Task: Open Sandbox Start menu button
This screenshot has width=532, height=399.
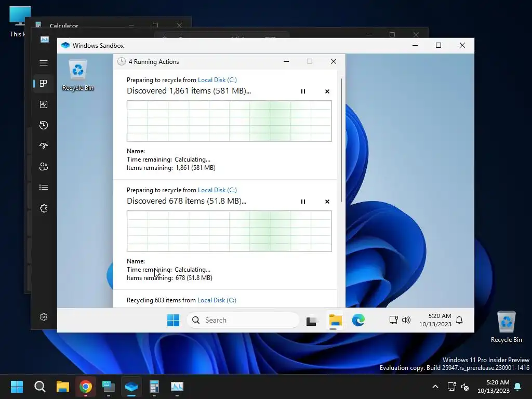Action: click(x=174, y=320)
